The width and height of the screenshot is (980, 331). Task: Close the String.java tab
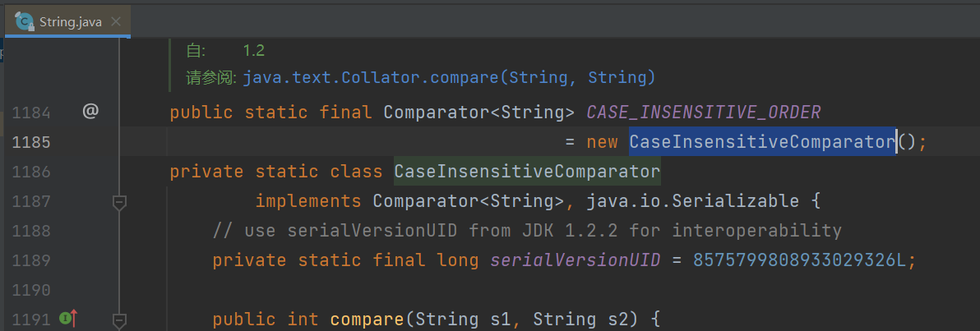115,22
